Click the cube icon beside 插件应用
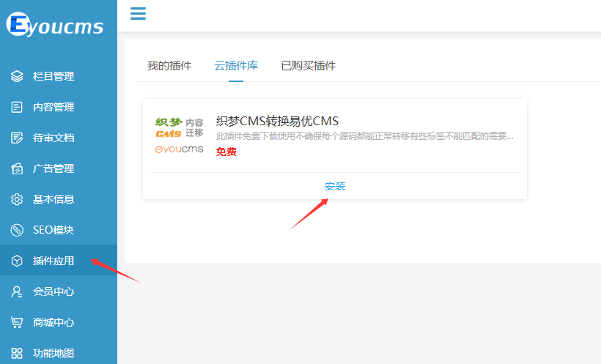This screenshot has height=364, width=601. point(17,261)
